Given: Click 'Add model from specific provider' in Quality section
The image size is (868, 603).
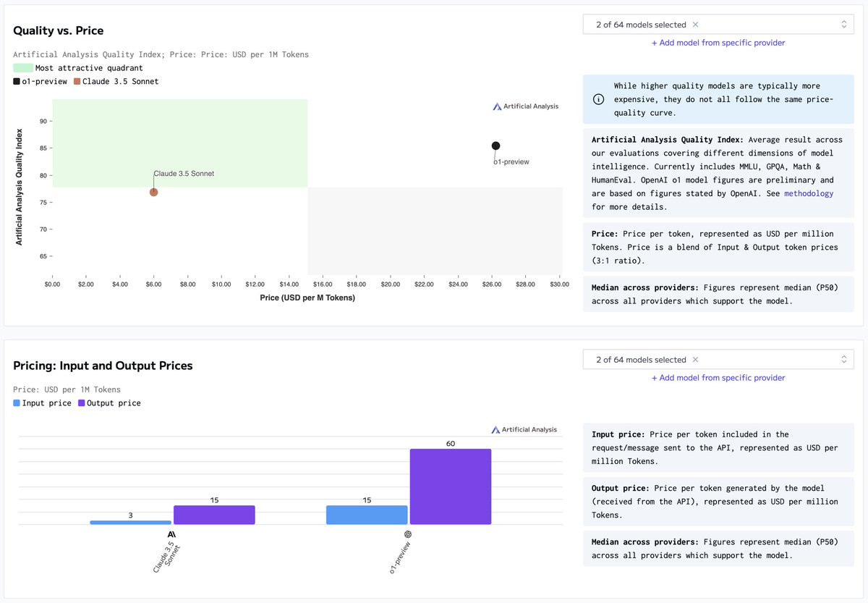Looking at the screenshot, I should [x=718, y=43].
